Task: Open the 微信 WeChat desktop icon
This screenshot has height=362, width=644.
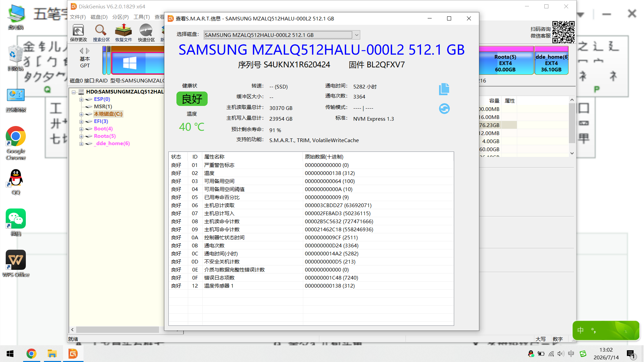Action: pyautogui.click(x=16, y=223)
